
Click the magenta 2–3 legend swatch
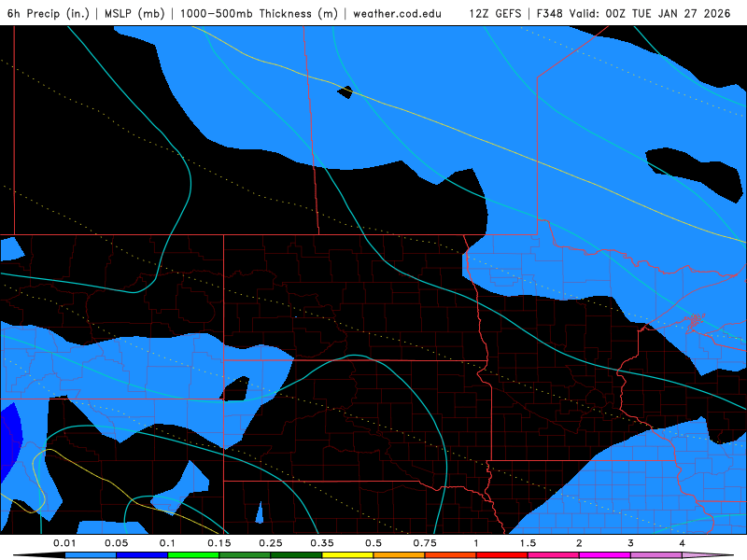(605, 555)
